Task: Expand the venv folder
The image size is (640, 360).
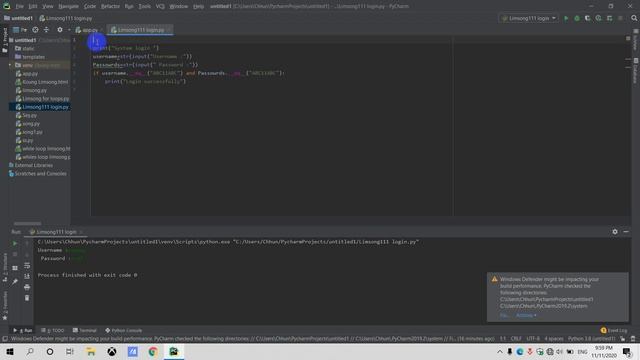Action: pyautogui.click(x=10, y=65)
